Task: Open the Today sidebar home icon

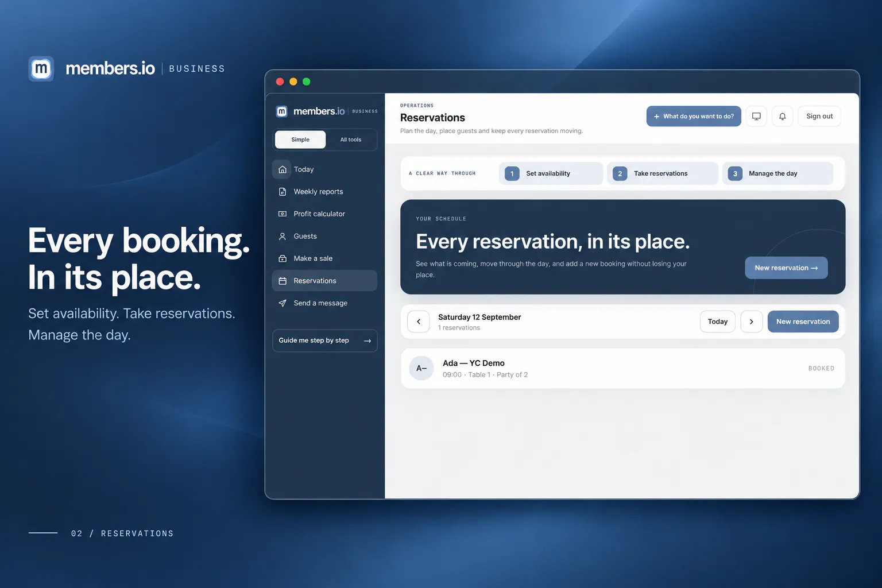Action: tap(282, 169)
